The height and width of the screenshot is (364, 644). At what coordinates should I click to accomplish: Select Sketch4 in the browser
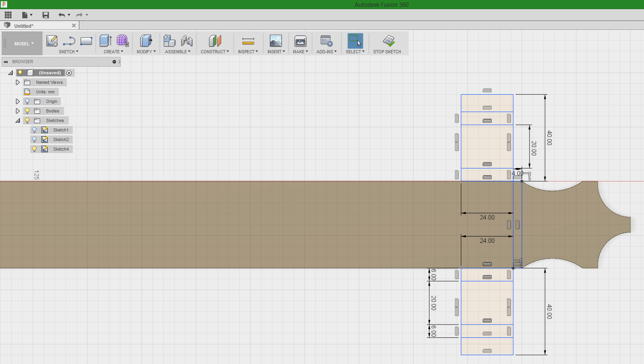(x=61, y=149)
